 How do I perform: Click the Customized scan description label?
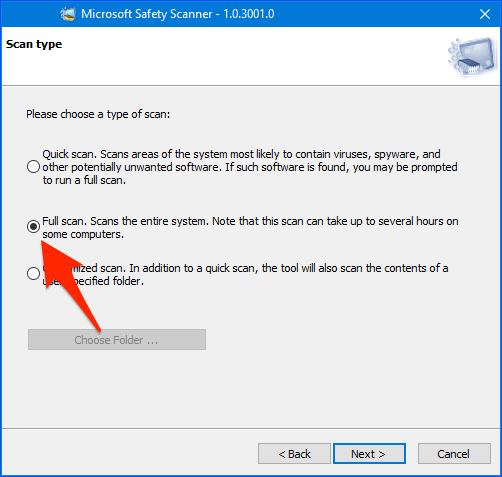[245, 275]
